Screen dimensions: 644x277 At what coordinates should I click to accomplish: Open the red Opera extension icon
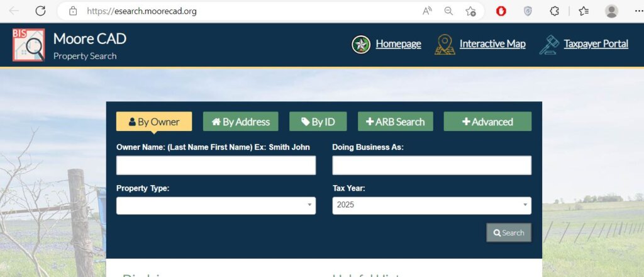[x=501, y=11]
